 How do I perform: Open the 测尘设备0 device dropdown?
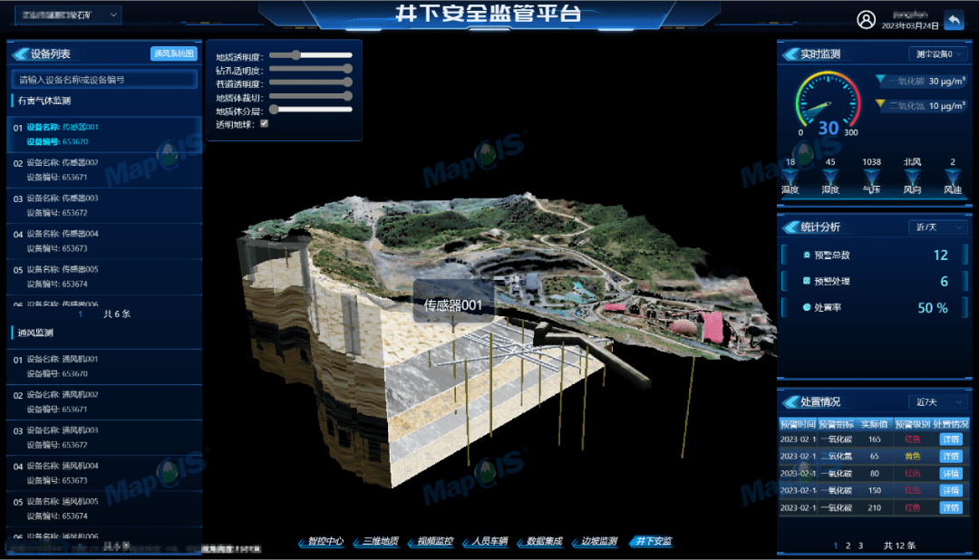[937, 54]
